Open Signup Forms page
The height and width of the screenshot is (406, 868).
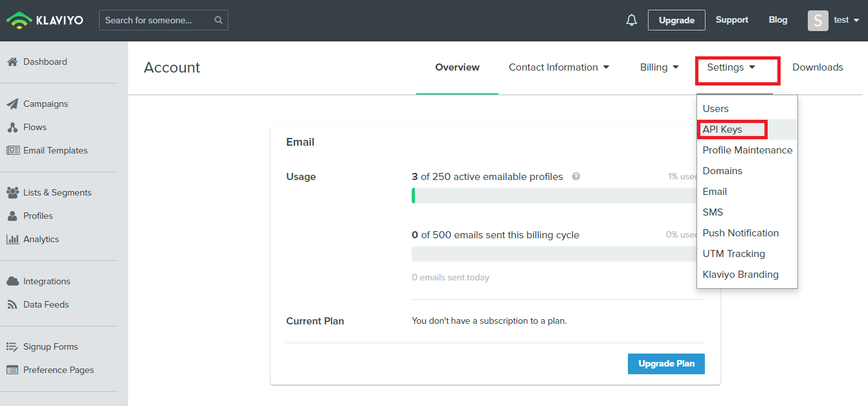click(50, 346)
